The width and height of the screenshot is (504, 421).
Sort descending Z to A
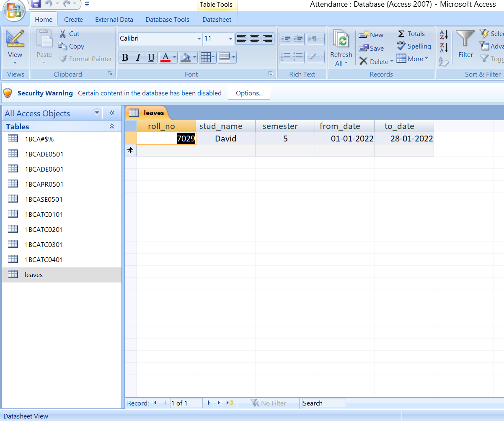point(444,47)
